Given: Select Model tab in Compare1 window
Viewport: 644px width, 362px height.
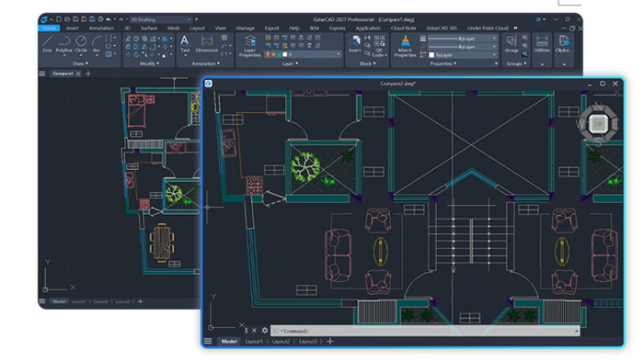Looking at the screenshot, I should tap(59, 301).
